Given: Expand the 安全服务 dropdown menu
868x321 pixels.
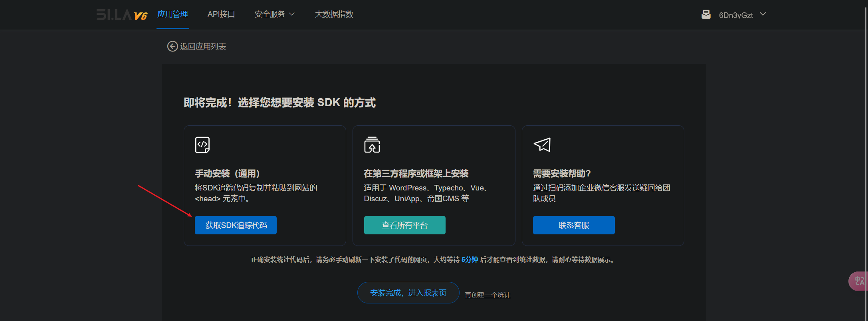Looking at the screenshot, I should (275, 14).
